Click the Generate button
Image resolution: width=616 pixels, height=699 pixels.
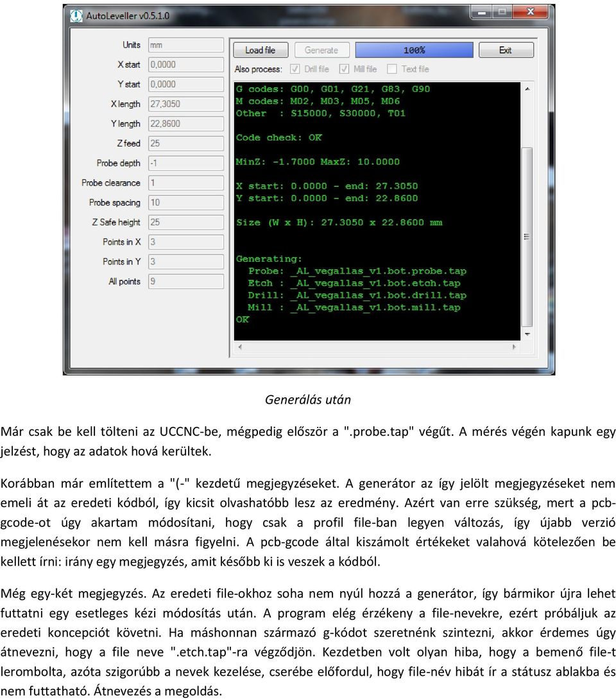point(322,50)
